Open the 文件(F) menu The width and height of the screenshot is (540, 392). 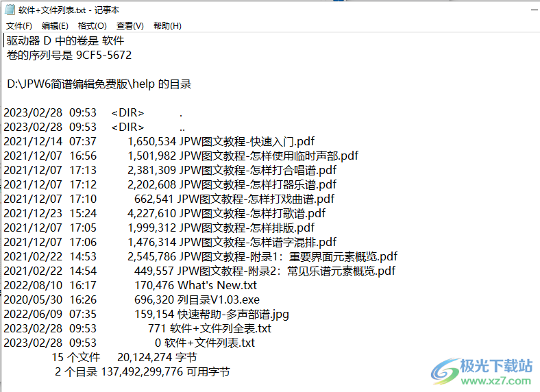pos(19,26)
